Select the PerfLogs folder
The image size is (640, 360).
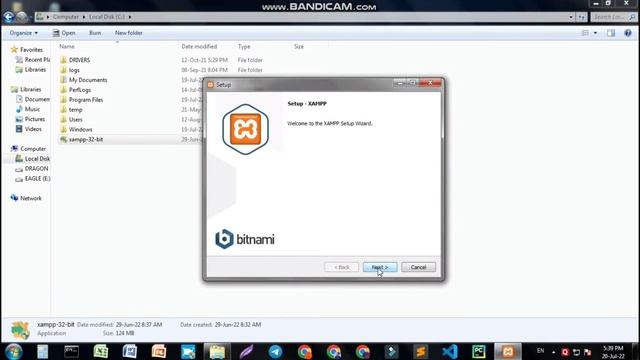(x=80, y=90)
